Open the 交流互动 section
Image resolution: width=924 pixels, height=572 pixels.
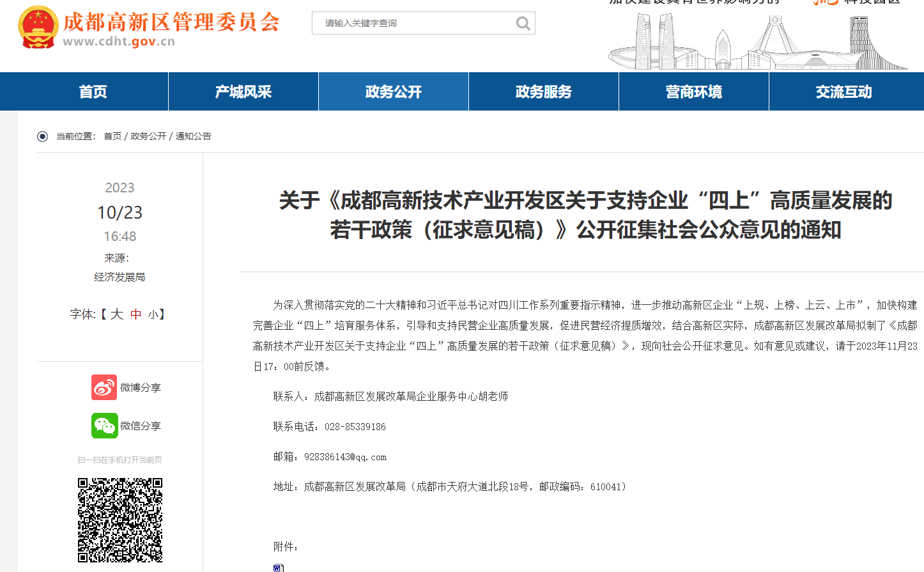click(x=843, y=92)
